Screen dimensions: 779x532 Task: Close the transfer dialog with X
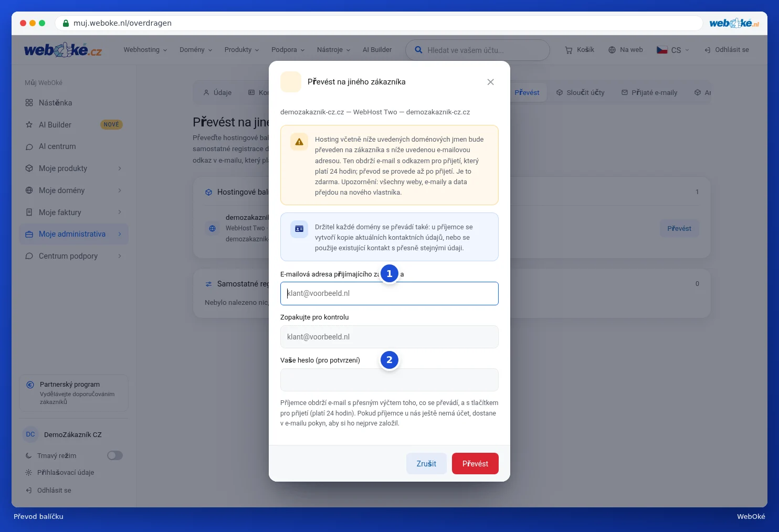[x=490, y=82]
